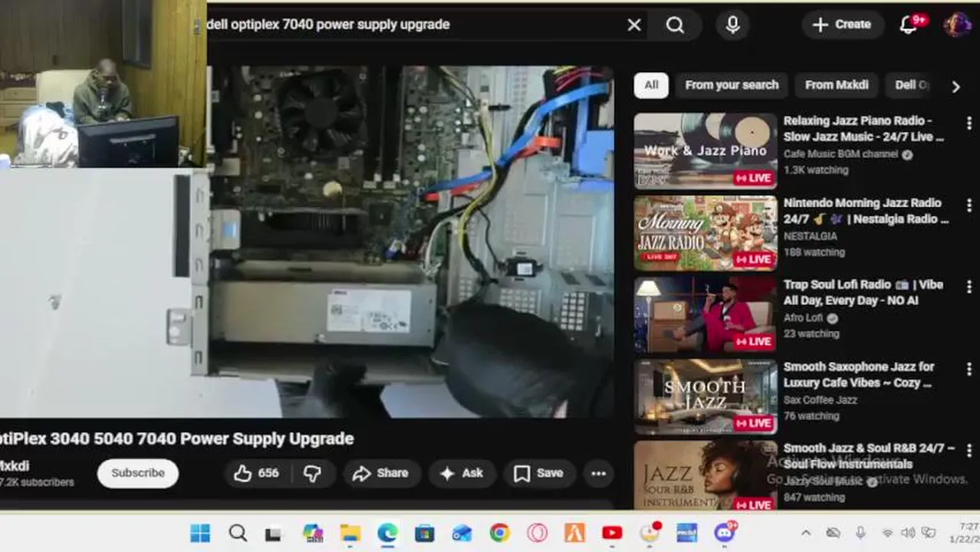
Task: Open the Work & Jazz Piano thumbnail
Action: pos(705,151)
